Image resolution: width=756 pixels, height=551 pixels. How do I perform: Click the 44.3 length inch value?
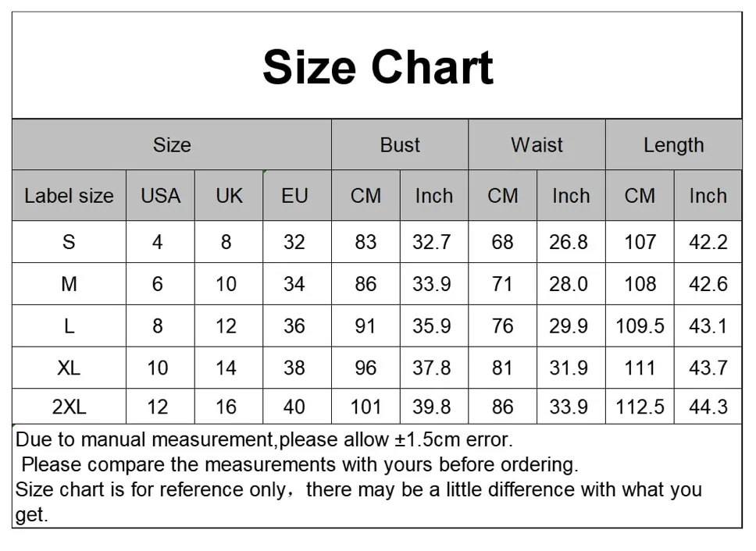[708, 407]
